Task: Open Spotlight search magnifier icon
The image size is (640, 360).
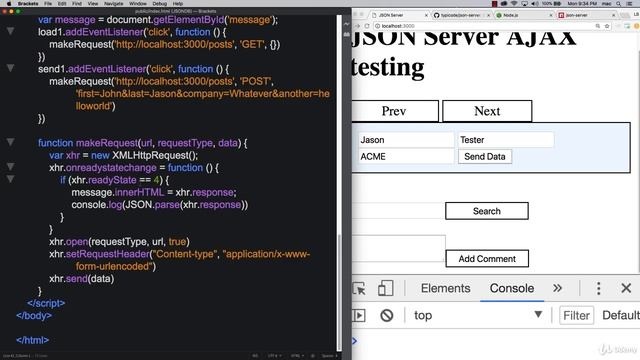Action: (619, 3)
